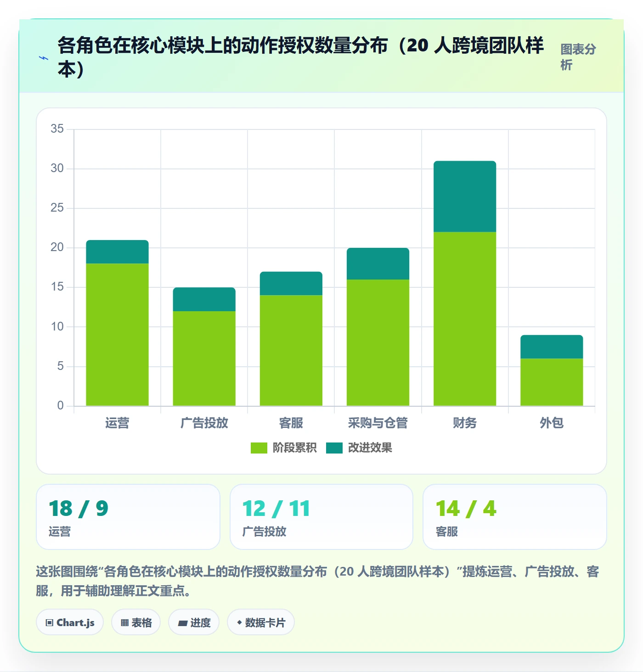Click the 14 / 4 value in the stat card

pos(466,509)
